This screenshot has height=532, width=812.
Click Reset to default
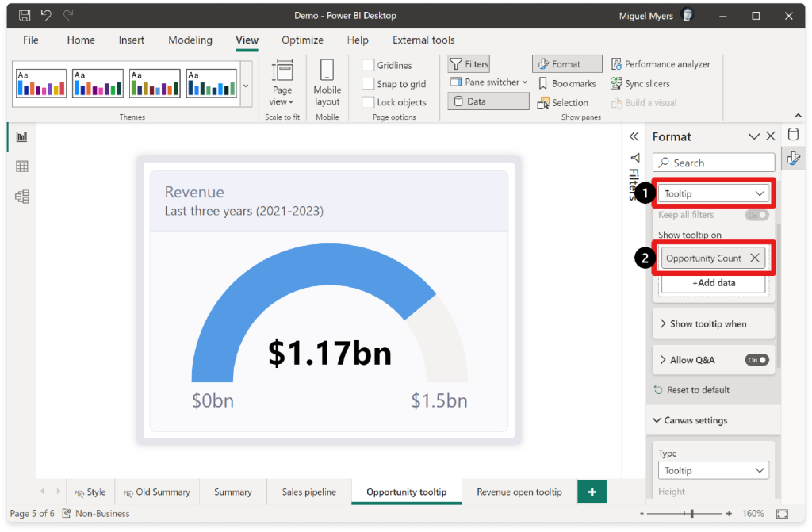point(691,390)
